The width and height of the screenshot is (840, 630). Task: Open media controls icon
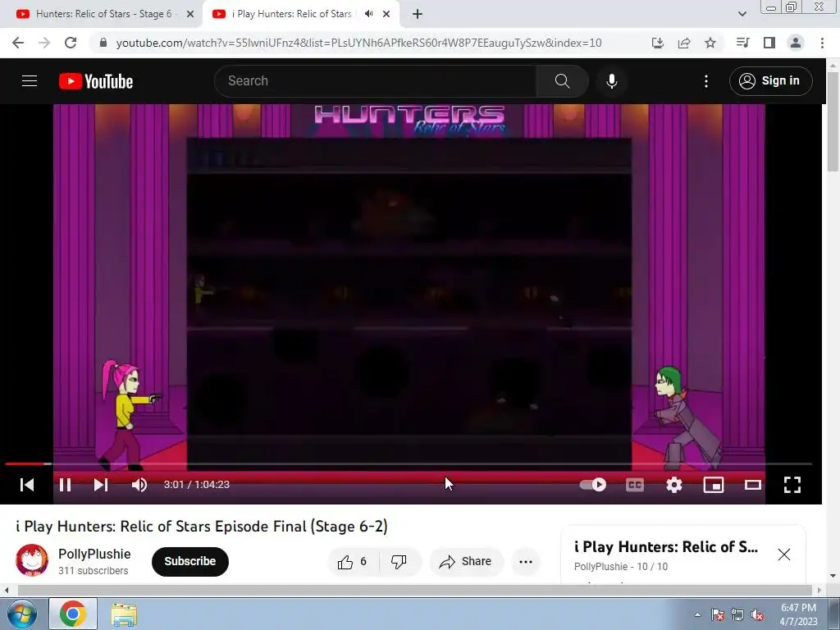[x=742, y=43]
